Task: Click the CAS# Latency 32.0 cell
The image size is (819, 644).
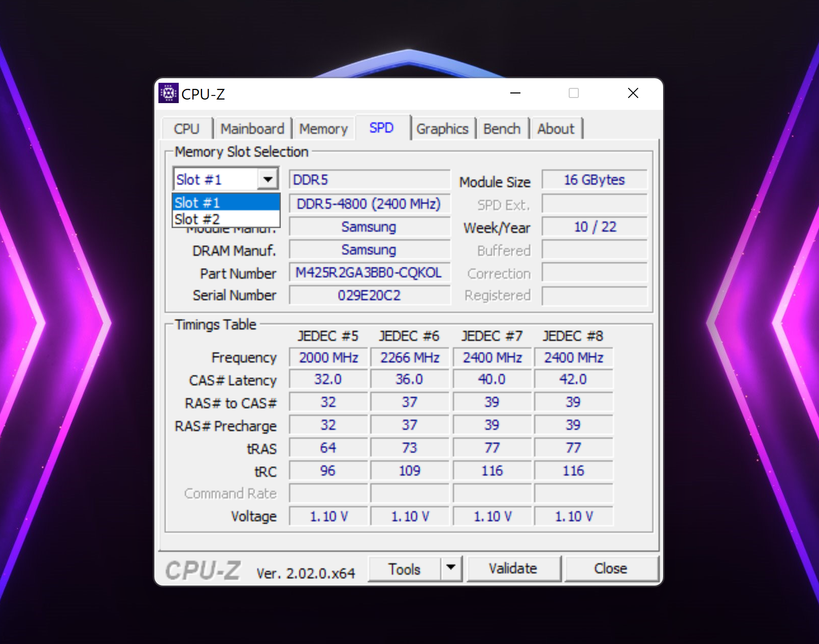Action: (329, 379)
